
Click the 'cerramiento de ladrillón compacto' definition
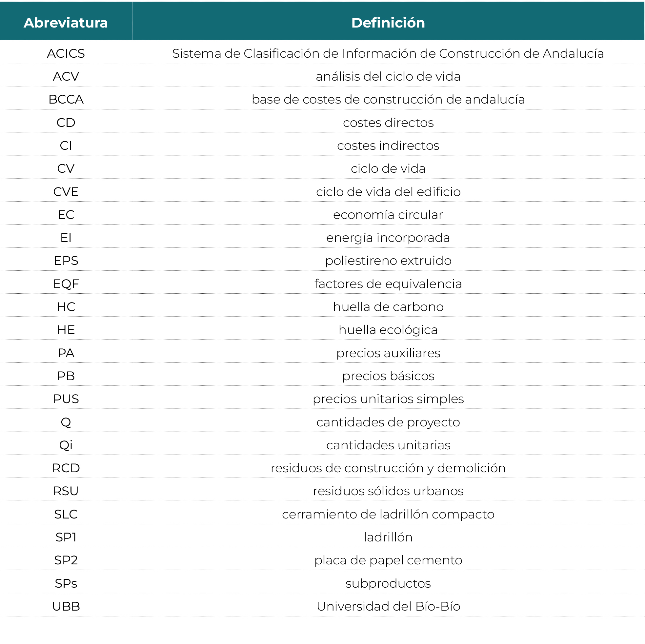point(388,514)
